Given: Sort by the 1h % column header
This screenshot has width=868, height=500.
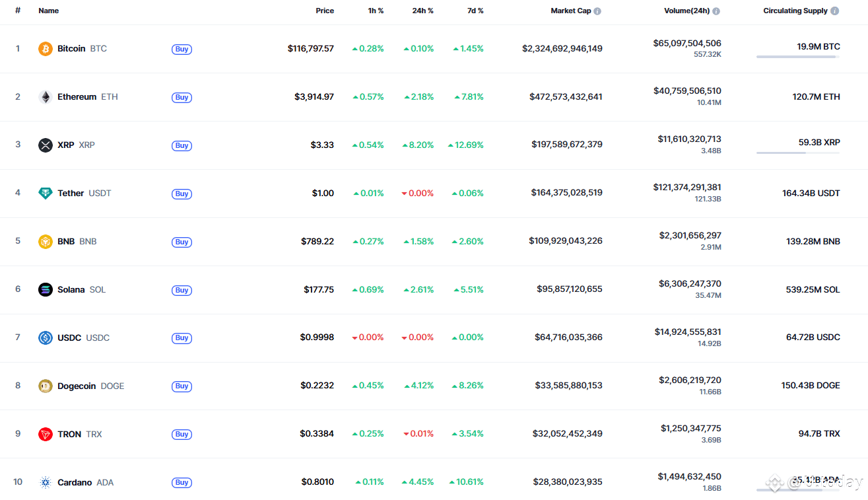Looking at the screenshot, I should click(376, 11).
